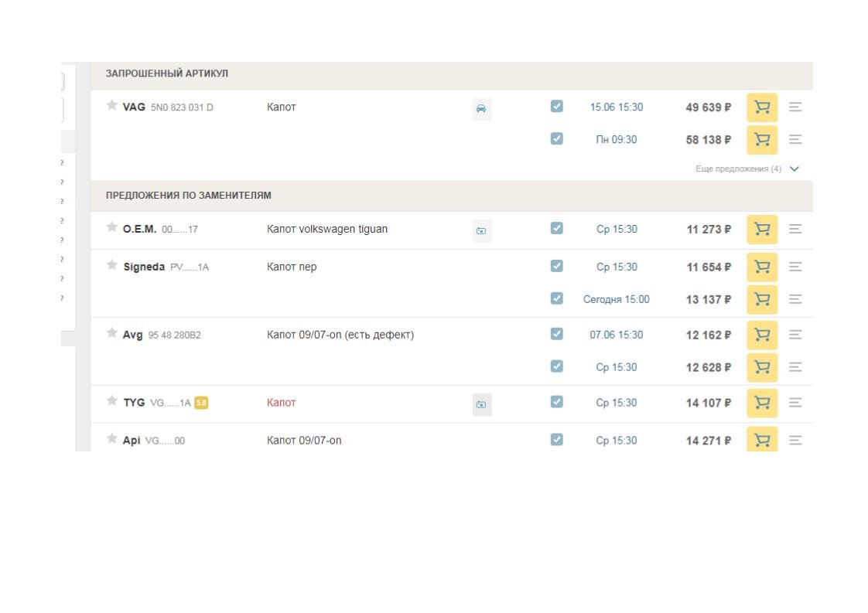Toggle checkbox in Api 14 271 ₽ row
Image resolution: width=868 pixels, height=613 pixels.
557,439
